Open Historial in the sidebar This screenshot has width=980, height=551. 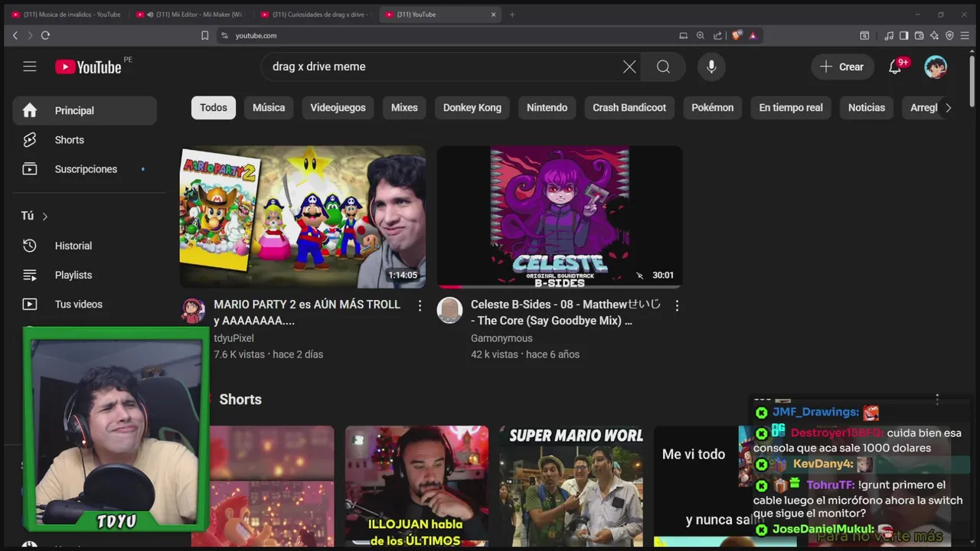tap(84, 246)
